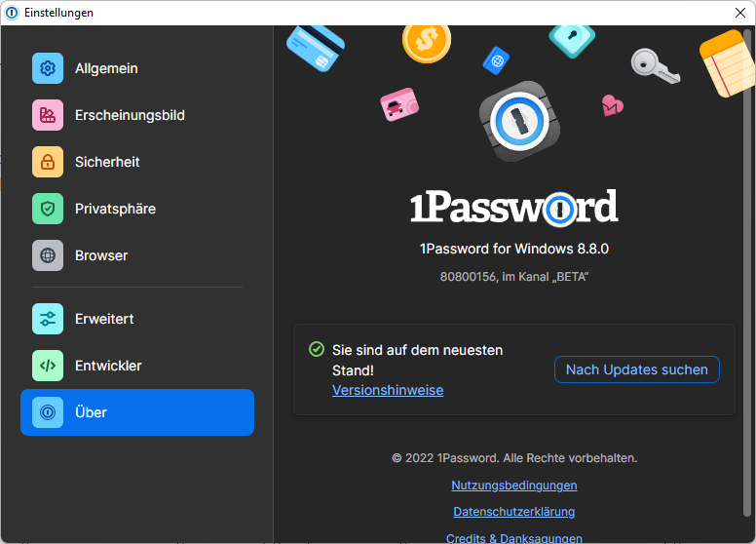Go to the Privatsphäre section

[137, 209]
